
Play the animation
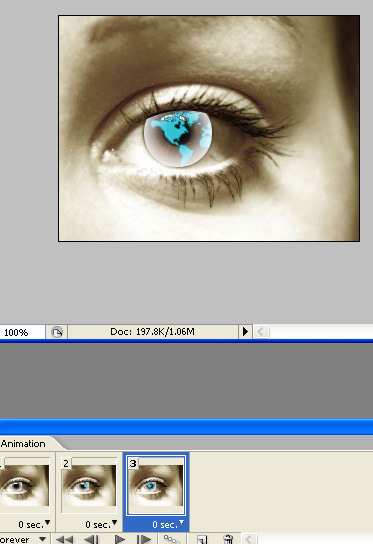(x=120, y=540)
